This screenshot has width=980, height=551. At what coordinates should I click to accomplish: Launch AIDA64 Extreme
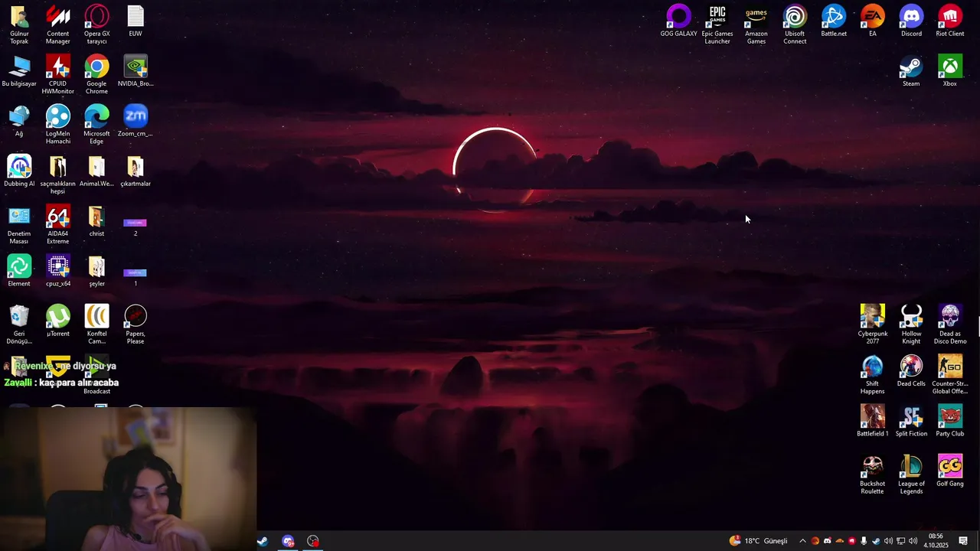tap(58, 224)
